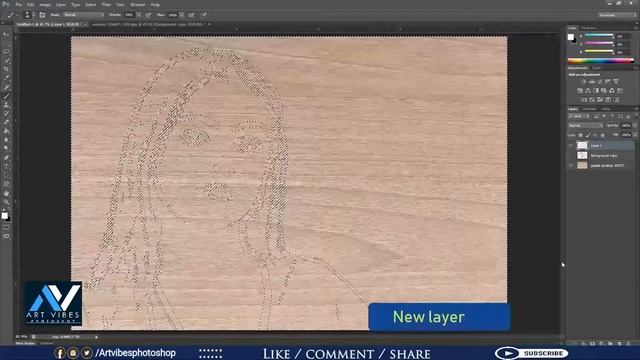Open the brush Opacity slider arrow
The height and width of the screenshot is (360, 640).
(139, 15)
